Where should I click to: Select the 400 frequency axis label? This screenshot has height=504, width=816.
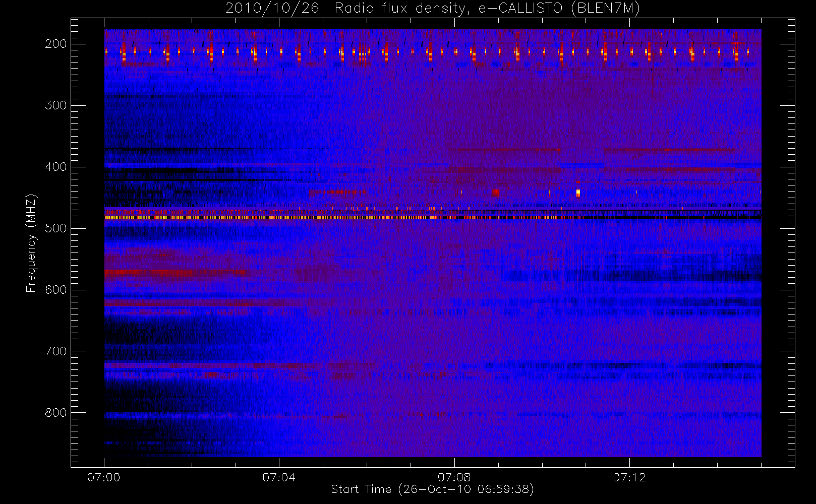pos(56,167)
